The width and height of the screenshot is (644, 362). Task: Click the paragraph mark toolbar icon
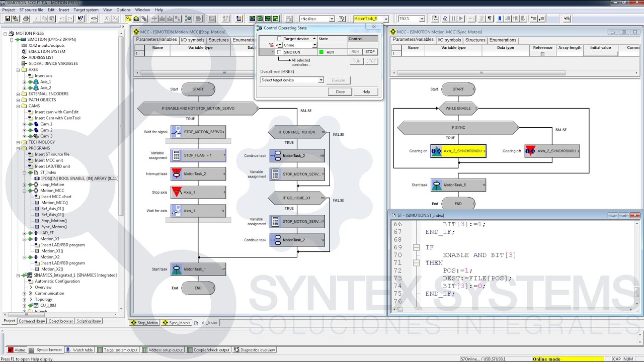click(489, 19)
